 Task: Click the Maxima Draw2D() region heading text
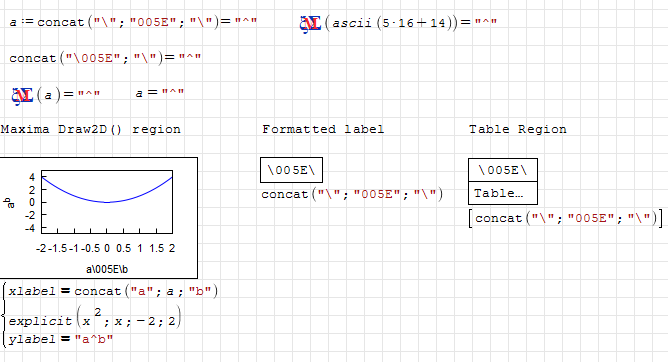pos(91,129)
